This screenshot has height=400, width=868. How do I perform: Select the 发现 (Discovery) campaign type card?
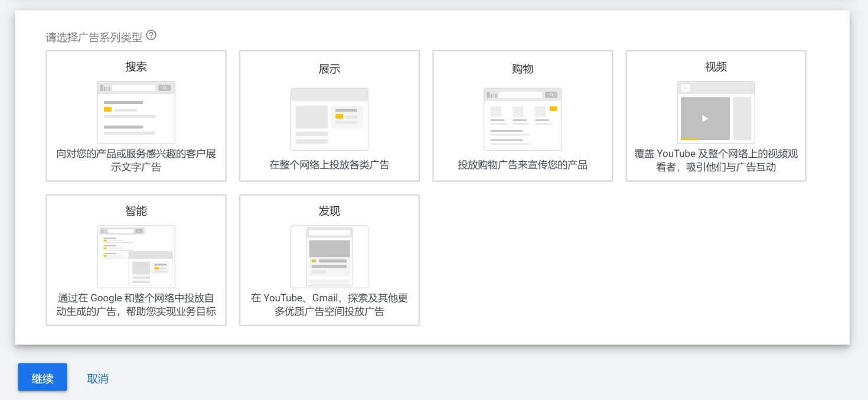[x=329, y=260]
